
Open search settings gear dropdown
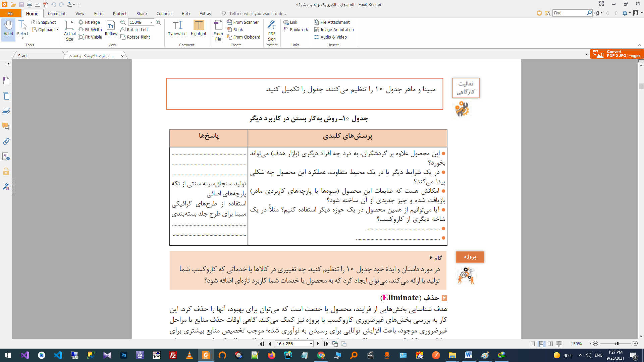(599, 13)
